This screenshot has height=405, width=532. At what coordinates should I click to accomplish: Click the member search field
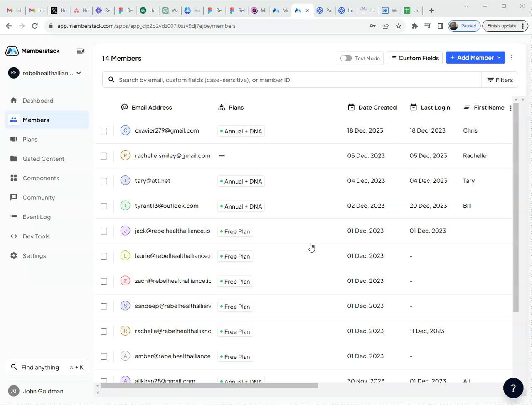[x=291, y=80]
